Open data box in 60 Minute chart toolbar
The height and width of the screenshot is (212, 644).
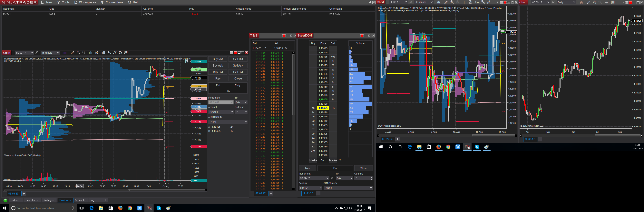[470, 2]
